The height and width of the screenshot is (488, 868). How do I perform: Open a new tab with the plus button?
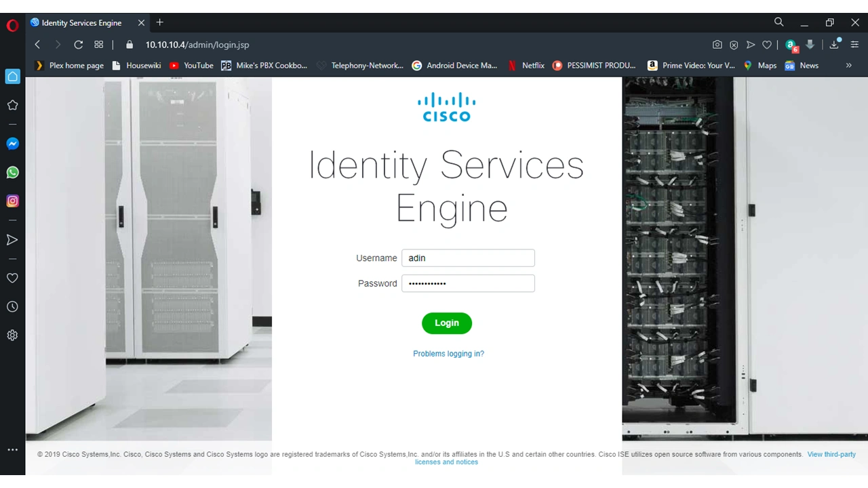point(160,22)
